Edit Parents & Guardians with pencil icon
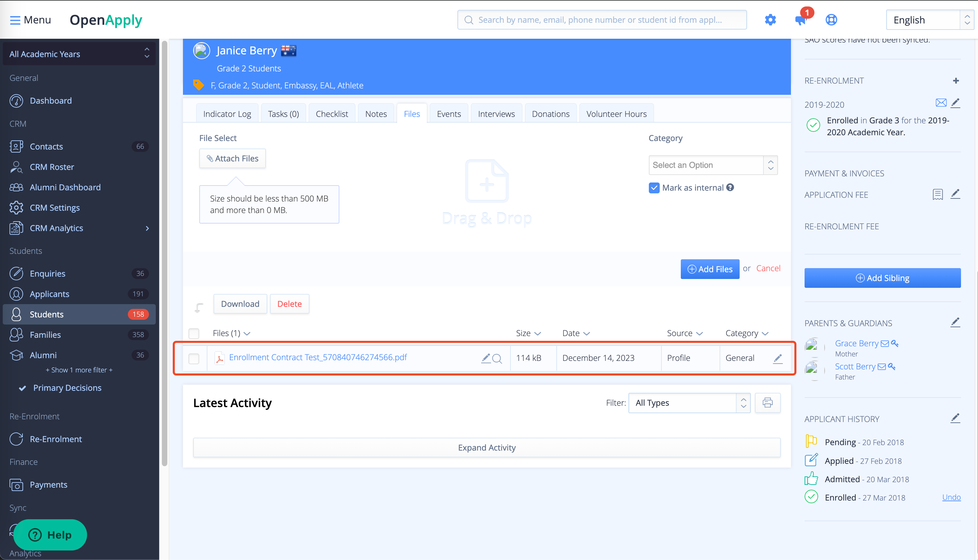Viewport: 978px width, 560px height. coord(955,322)
